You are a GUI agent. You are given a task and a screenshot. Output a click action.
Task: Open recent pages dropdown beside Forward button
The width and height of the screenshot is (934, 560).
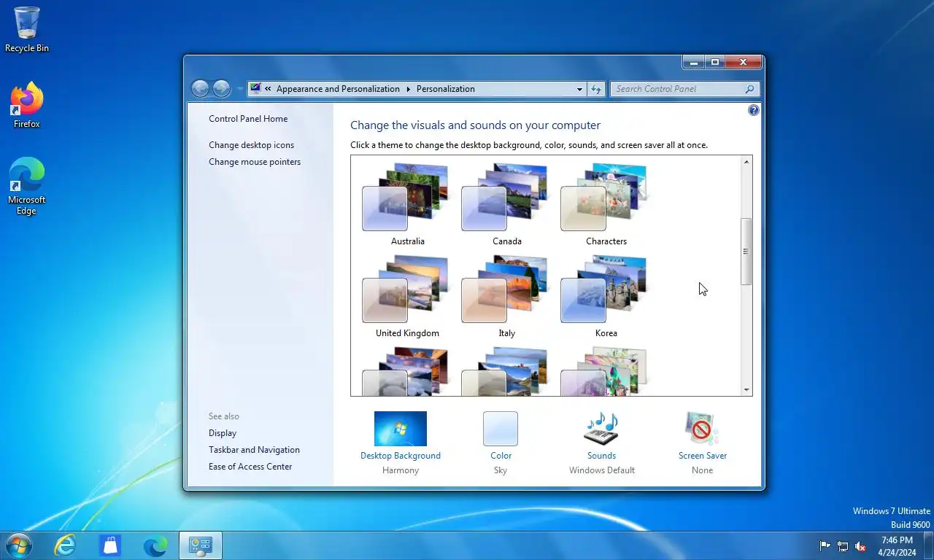(240, 89)
